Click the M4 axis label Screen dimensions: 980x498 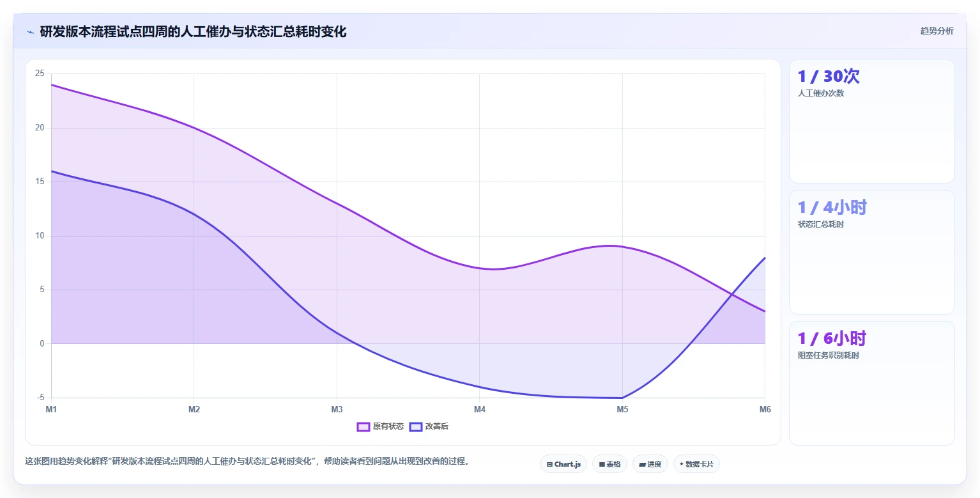(x=480, y=409)
